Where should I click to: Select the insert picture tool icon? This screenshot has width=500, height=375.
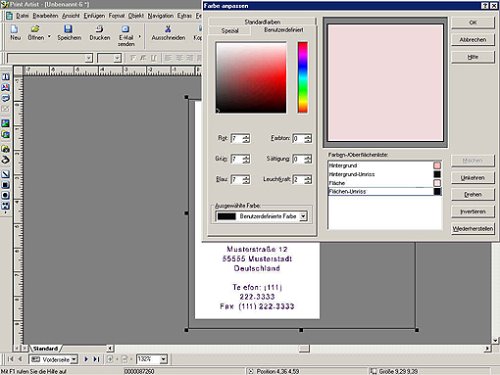(x=6, y=123)
